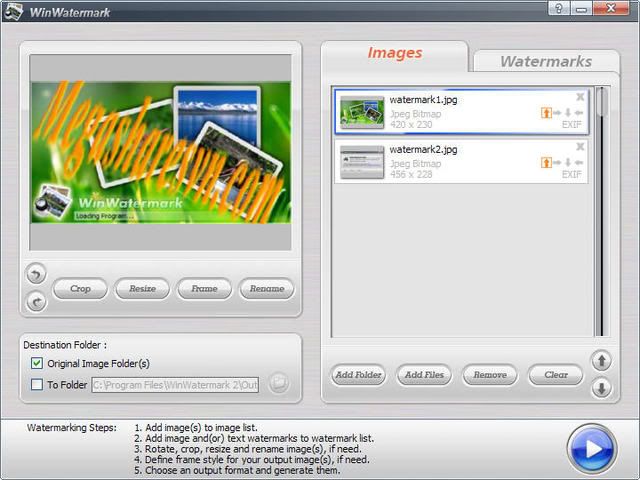Move selected image down in list
This screenshot has width=640, height=480.
tap(601, 388)
